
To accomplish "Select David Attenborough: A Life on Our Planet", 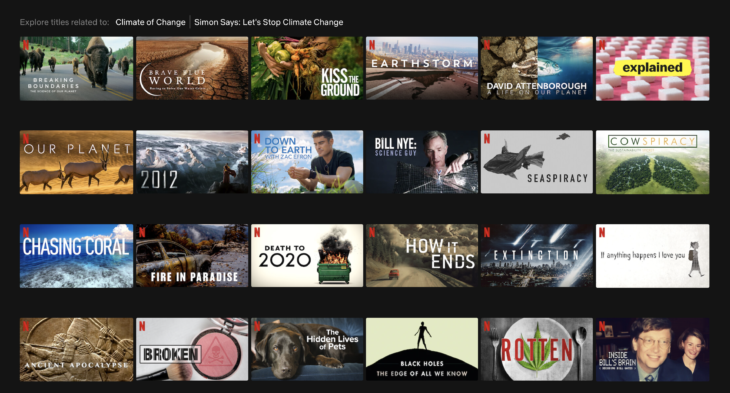I will click(x=537, y=69).
